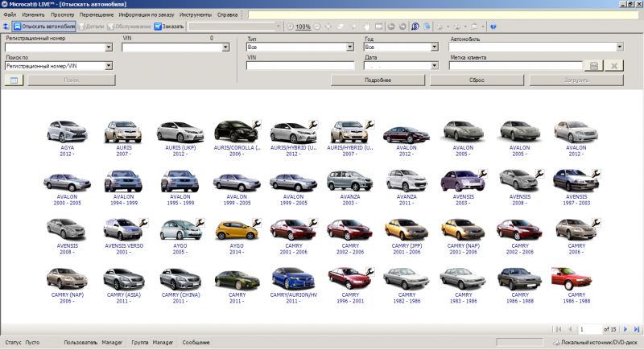Open the Перемещение menu
644x350 pixels.
(x=97, y=14)
